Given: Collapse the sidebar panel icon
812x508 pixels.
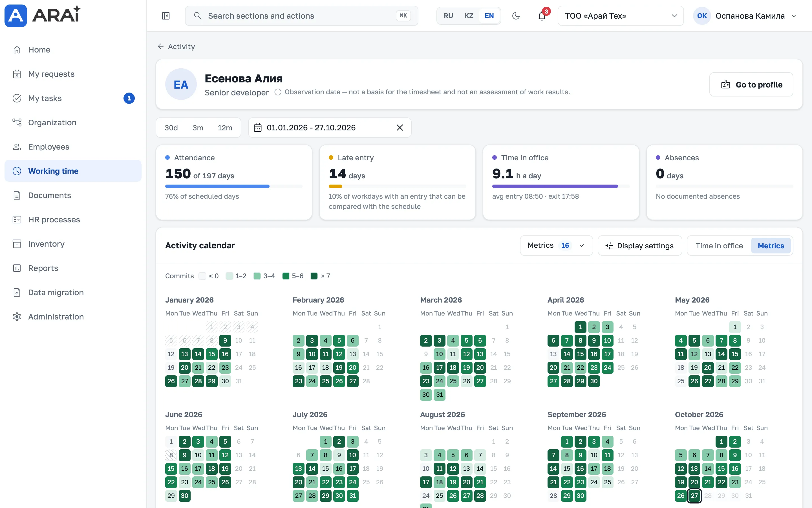Looking at the screenshot, I should (x=166, y=16).
